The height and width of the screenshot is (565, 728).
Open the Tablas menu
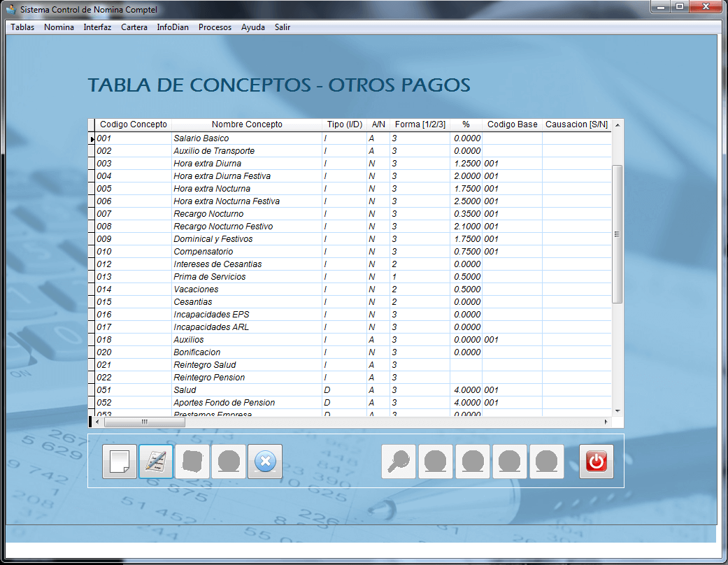pyautogui.click(x=22, y=27)
